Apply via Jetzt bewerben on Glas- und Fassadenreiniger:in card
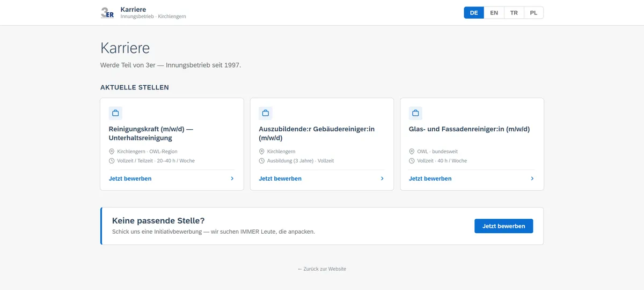Viewport: 644px width, 290px height. click(430, 179)
